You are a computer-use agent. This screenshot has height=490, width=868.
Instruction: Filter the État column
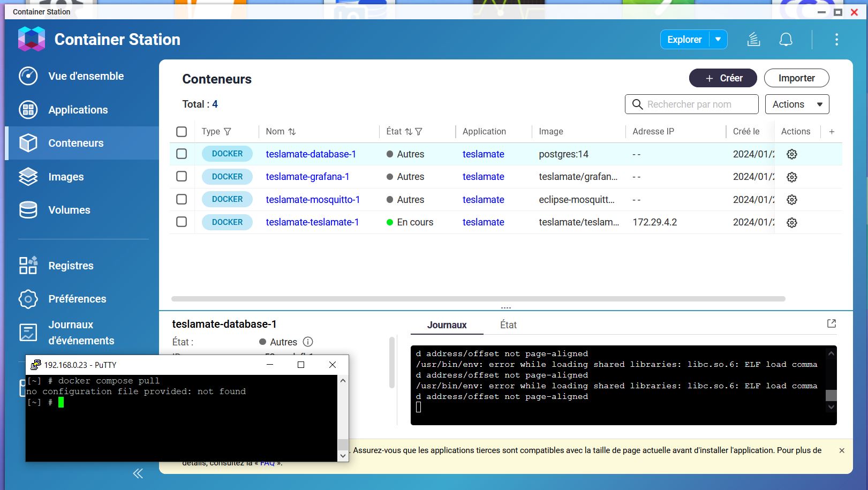click(x=419, y=132)
